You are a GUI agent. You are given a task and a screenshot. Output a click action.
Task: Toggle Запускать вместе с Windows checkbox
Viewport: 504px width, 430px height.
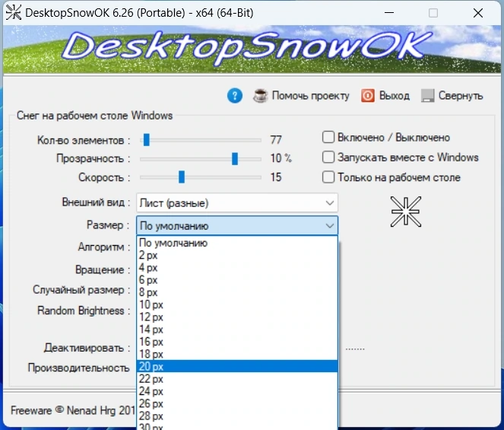pyautogui.click(x=328, y=157)
